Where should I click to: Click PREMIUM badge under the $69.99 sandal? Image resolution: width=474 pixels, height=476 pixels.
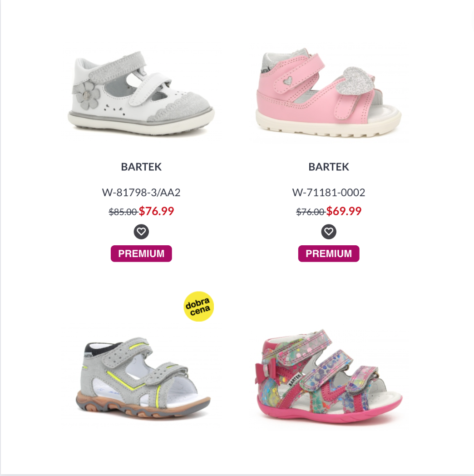click(x=329, y=253)
